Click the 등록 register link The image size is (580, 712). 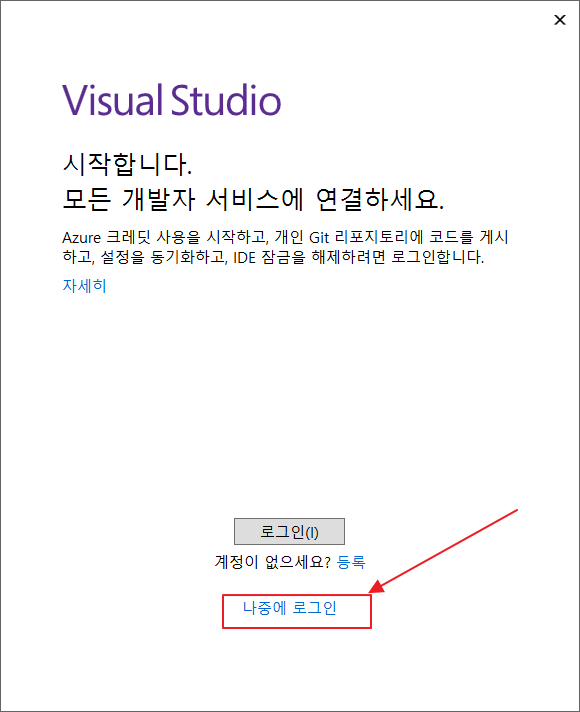(x=351, y=562)
